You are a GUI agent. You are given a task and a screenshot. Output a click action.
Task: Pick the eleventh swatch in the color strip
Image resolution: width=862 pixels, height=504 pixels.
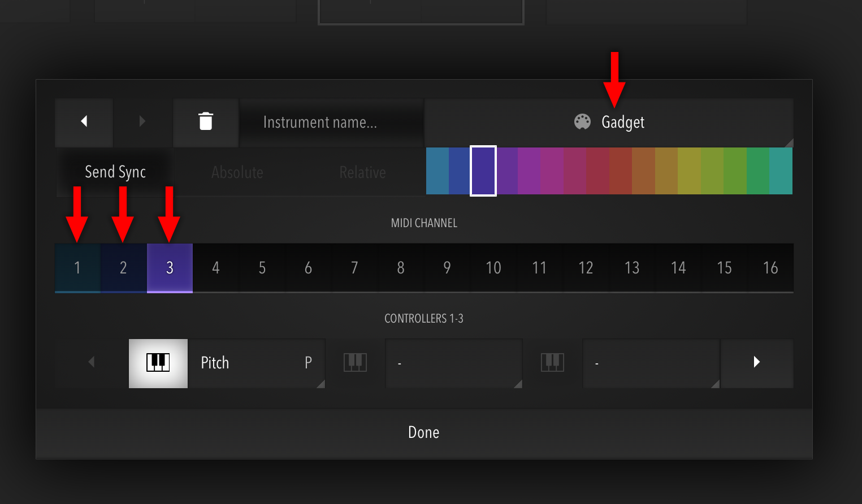tap(666, 171)
